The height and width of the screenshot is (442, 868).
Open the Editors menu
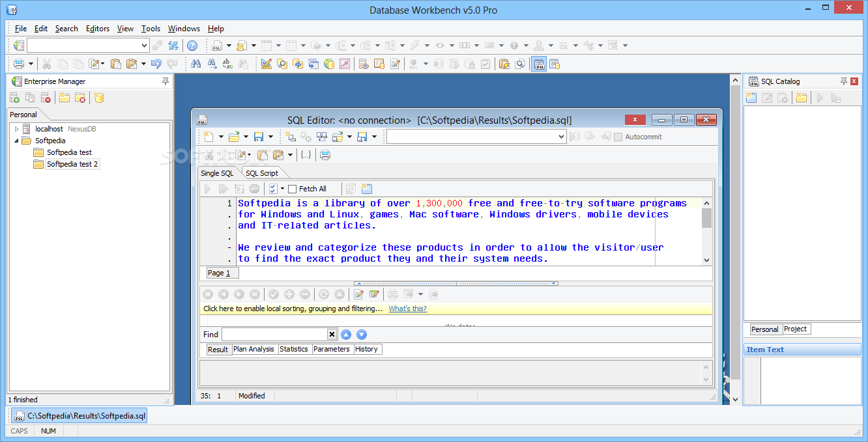(98, 29)
